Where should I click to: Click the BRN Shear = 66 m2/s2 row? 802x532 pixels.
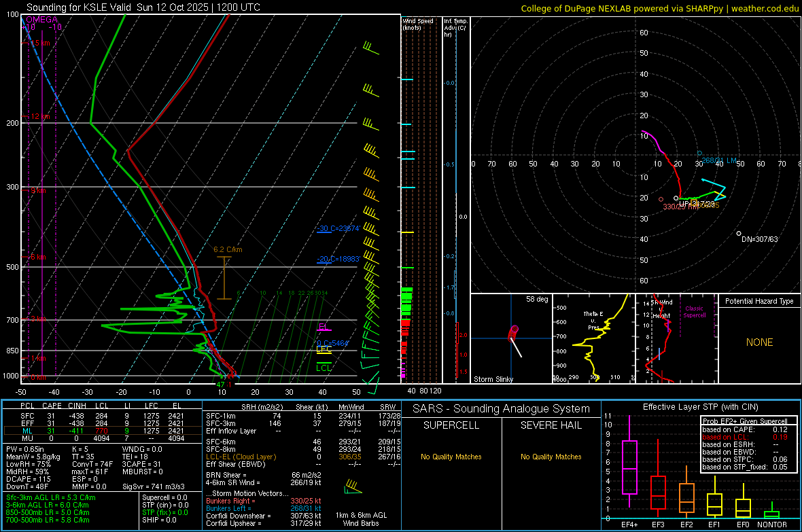(x=264, y=475)
